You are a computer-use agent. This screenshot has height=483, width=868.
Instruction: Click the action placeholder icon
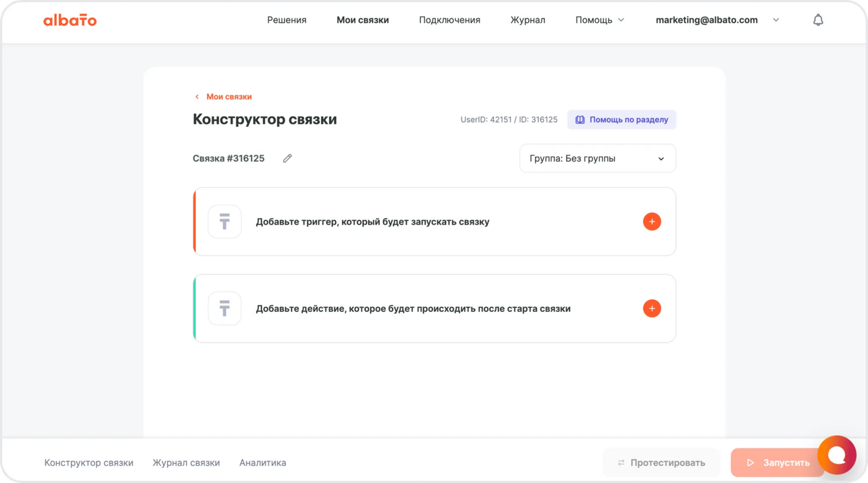(x=225, y=308)
